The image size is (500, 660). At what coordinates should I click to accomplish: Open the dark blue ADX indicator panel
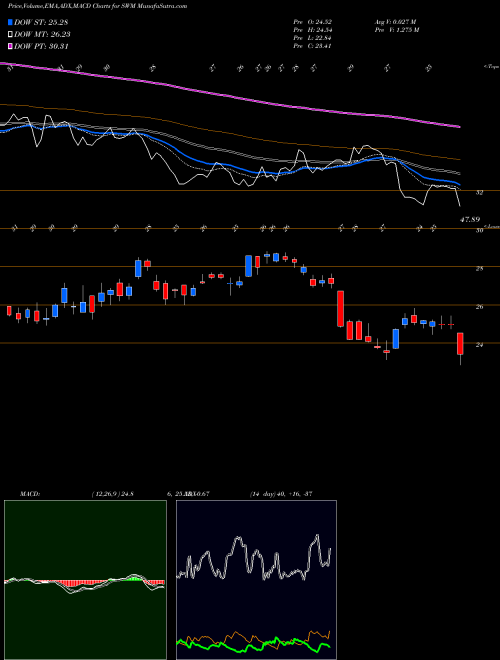(256, 580)
